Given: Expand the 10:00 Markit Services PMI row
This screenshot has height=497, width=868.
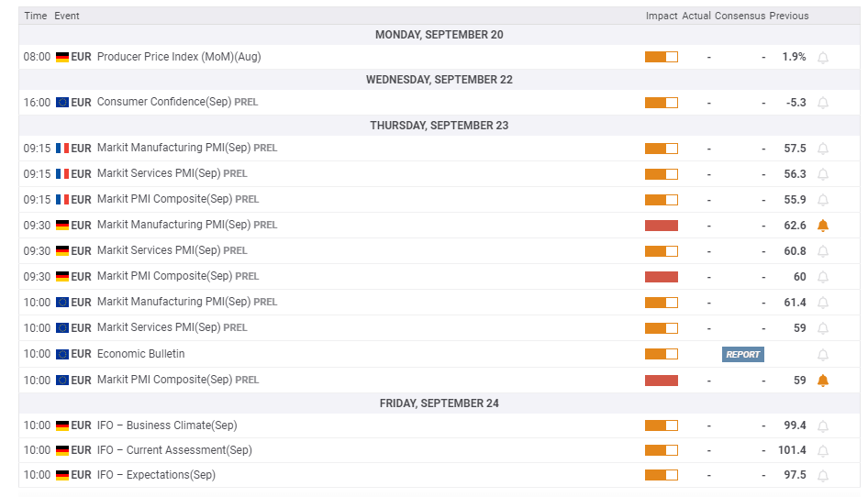Looking at the screenshot, I should point(159,327).
